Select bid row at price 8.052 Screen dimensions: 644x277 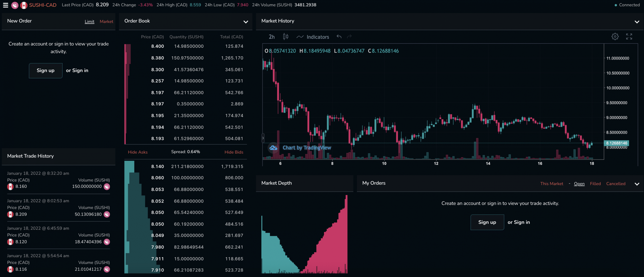point(186,201)
